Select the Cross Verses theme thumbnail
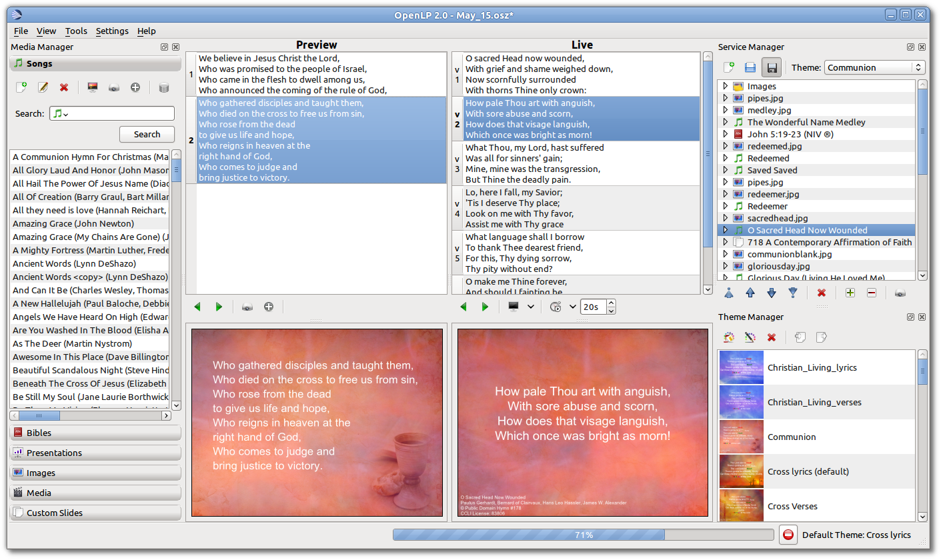The height and width of the screenshot is (560, 941). point(740,506)
